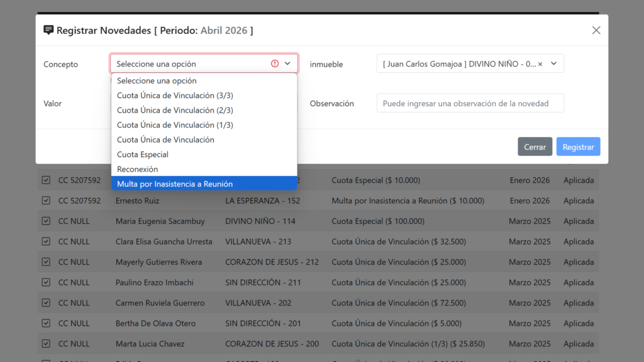
Task: Clear the selected inmueble with the x icon
Action: pyautogui.click(x=540, y=64)
